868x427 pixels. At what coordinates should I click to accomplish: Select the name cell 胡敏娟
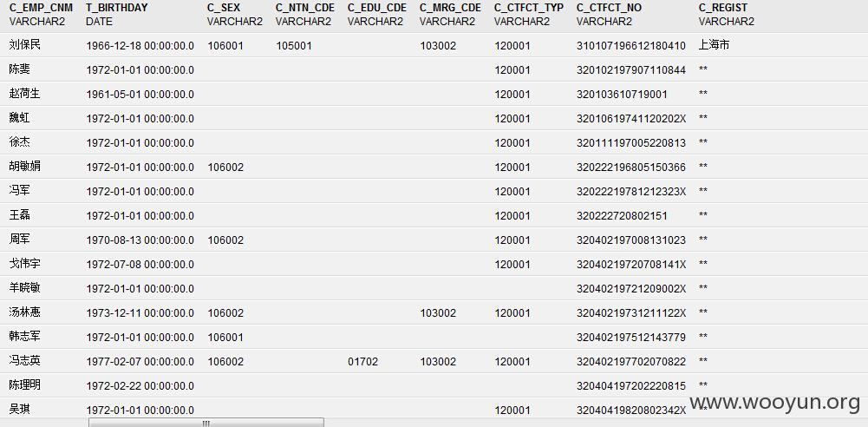click(25, 167)
